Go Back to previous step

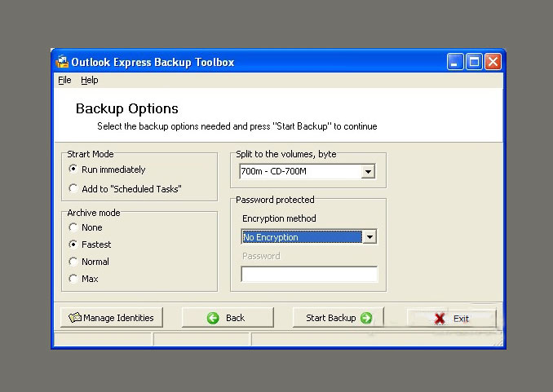(x=228, y=318)
